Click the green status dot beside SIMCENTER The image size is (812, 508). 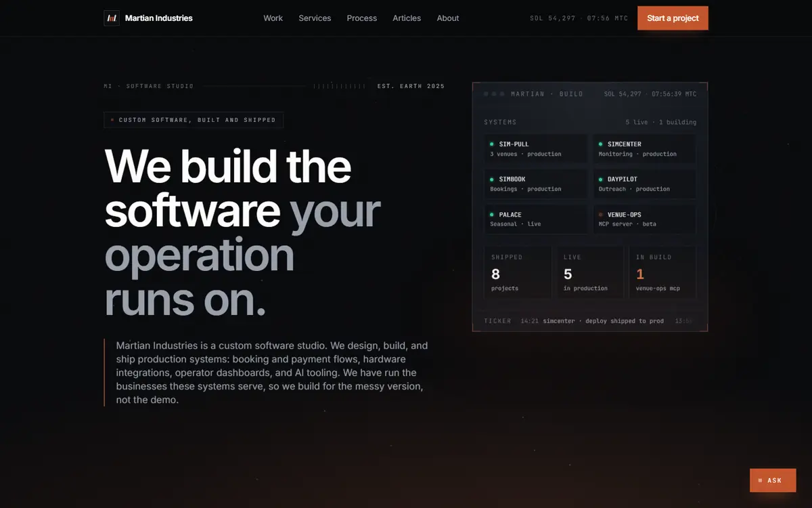click(x=600, y=144)
